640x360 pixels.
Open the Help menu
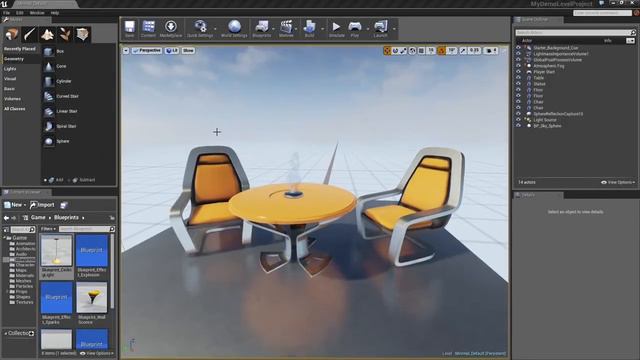(x=55, y=13)
